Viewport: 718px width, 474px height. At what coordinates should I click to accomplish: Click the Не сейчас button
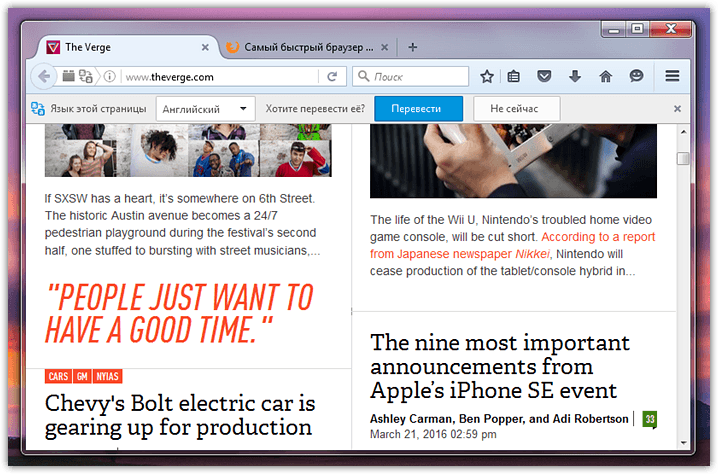pos(514,108)
